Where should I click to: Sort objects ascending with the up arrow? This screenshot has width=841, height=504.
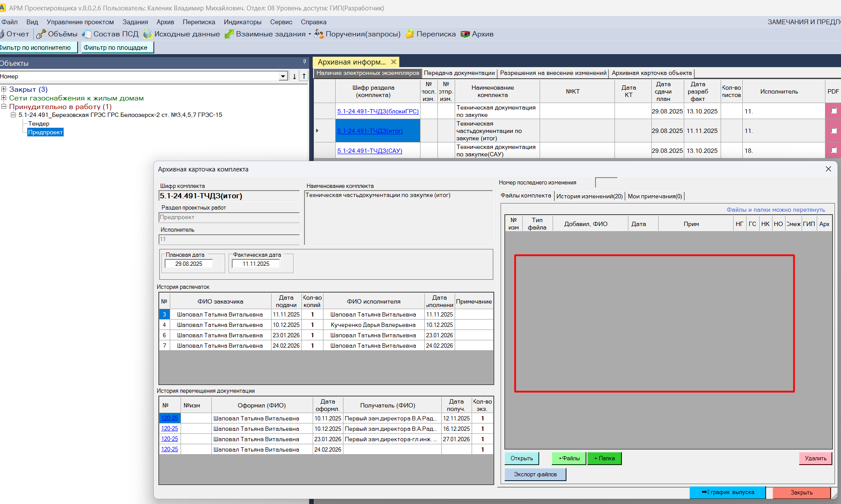click(304, 76)
